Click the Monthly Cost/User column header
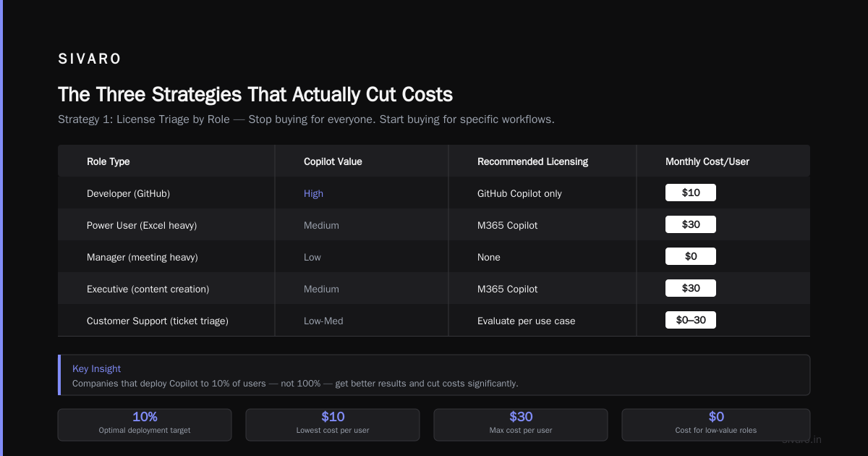868x456 pixels. point(707,161)
